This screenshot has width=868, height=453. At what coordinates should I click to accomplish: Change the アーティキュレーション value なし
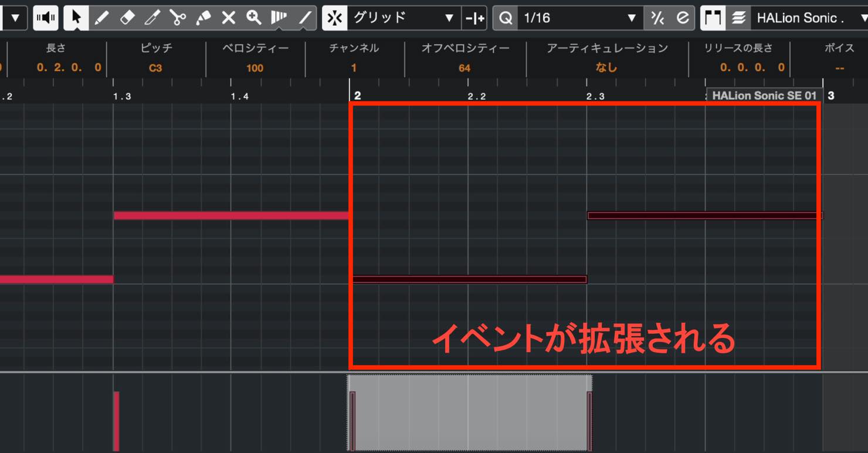pyautogui.click(x=606, y=68)
